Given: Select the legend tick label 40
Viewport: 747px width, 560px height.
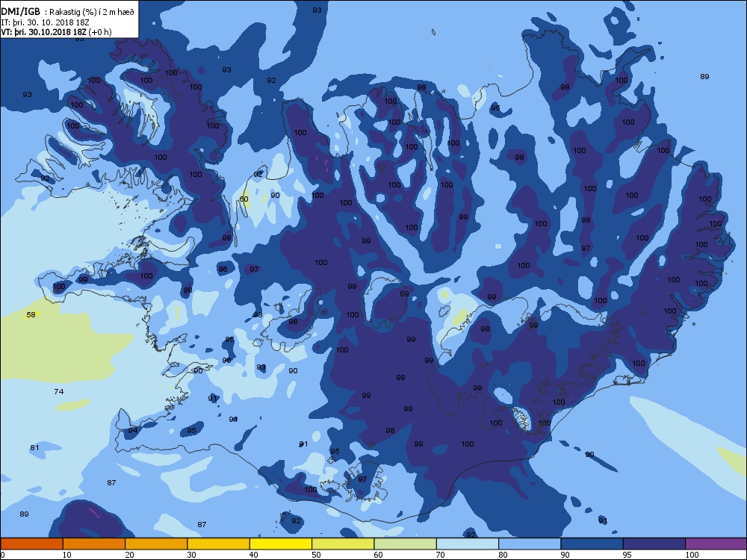Looking at the screenshot, I should 253,555.
